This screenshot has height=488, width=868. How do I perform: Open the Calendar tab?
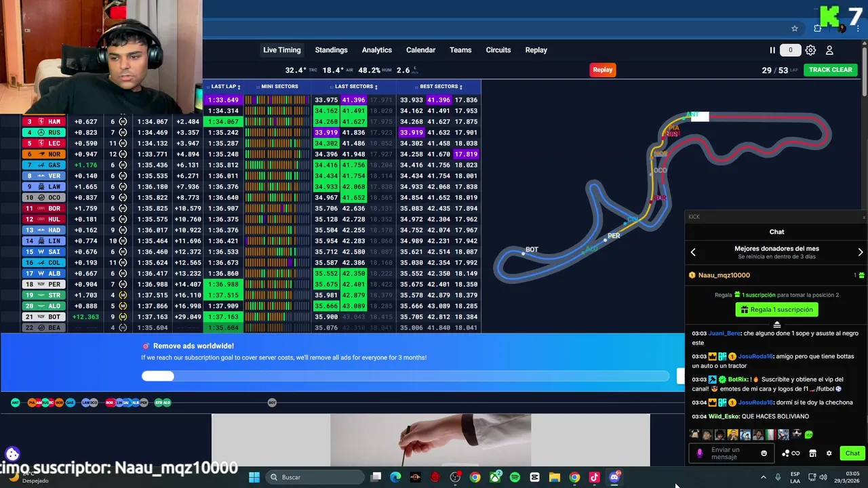[420, 50]
